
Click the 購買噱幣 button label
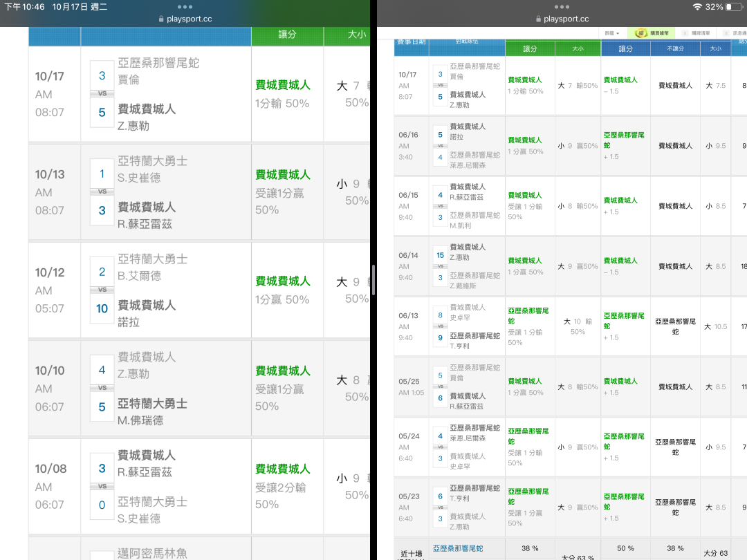tap(659, 33)
